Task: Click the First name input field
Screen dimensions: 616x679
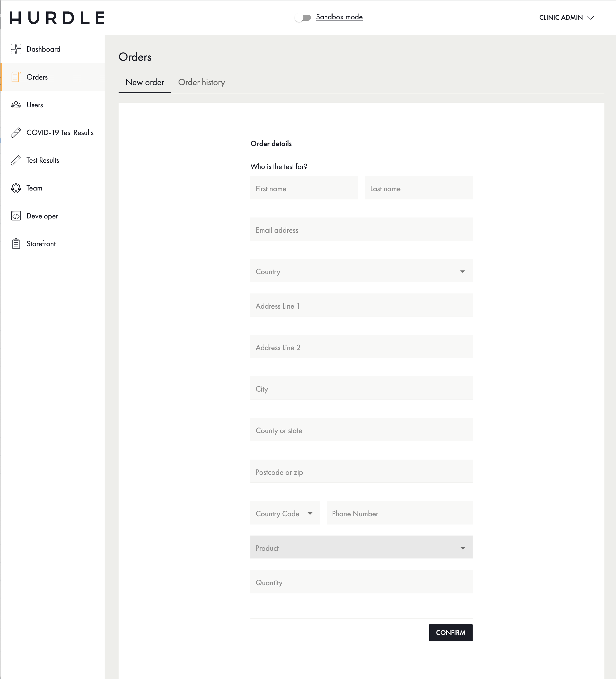Action: pyautogui.click(x=304, y=188)
